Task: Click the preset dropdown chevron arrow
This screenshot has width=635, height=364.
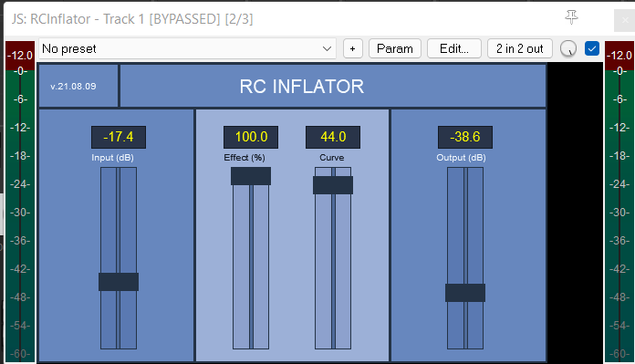Action: pos(327,49)
